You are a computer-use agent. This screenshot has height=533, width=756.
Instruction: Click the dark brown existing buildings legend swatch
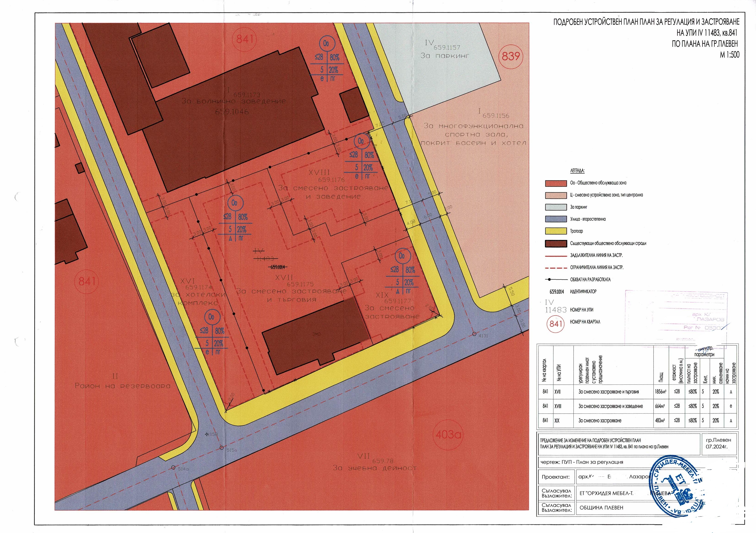(556, 244)
